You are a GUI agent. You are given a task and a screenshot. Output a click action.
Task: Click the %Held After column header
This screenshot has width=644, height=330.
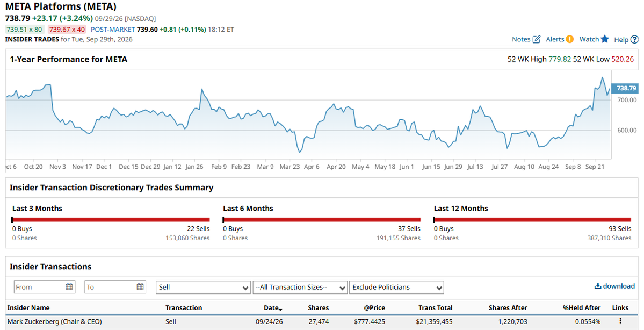582,307
